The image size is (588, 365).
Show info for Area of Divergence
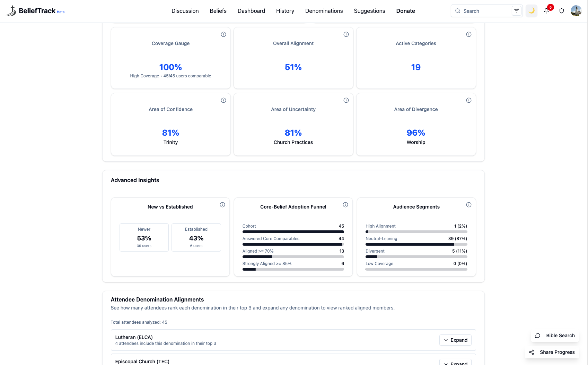click(x=469, y=100)
